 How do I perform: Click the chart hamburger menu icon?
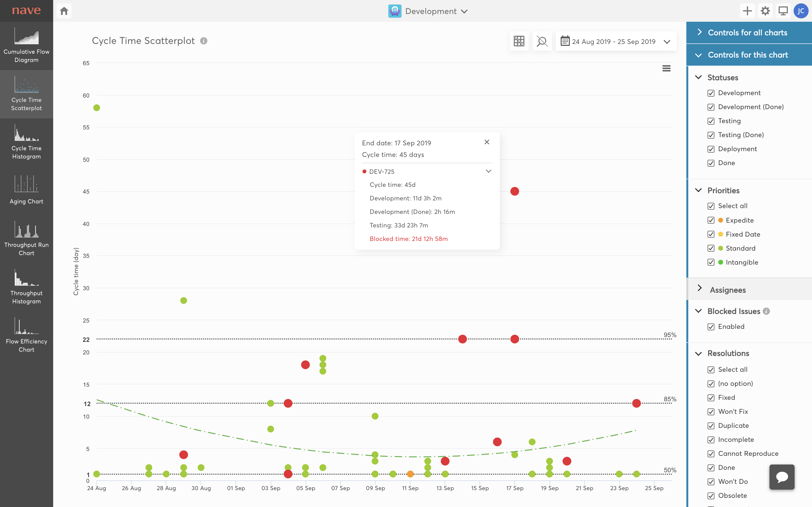[x=666, y=68]
